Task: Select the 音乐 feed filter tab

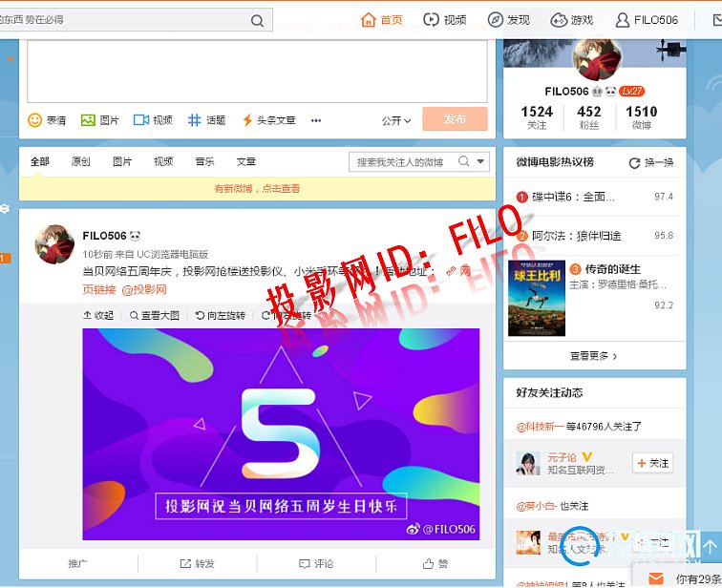Action: pyautogui.click(x=205, y=161)
